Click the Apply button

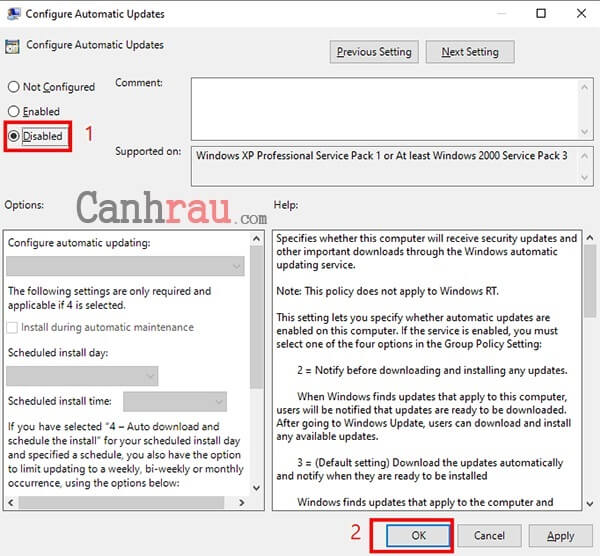(x=561, y=535)
